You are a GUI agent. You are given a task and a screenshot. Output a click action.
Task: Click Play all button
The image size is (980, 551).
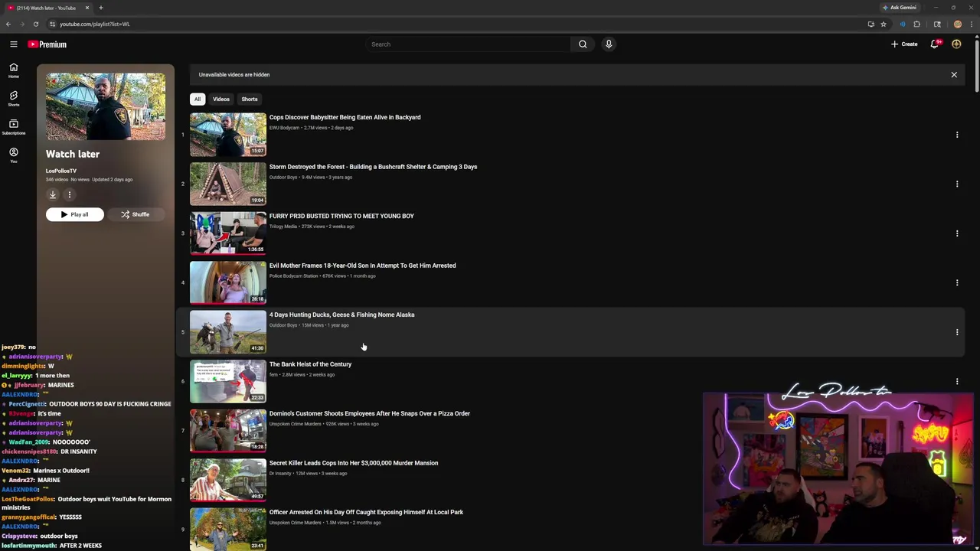(74, 214)
